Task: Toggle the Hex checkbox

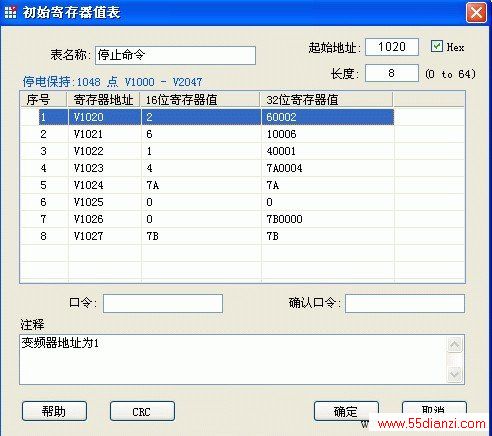Action: [x=437, y=46]
